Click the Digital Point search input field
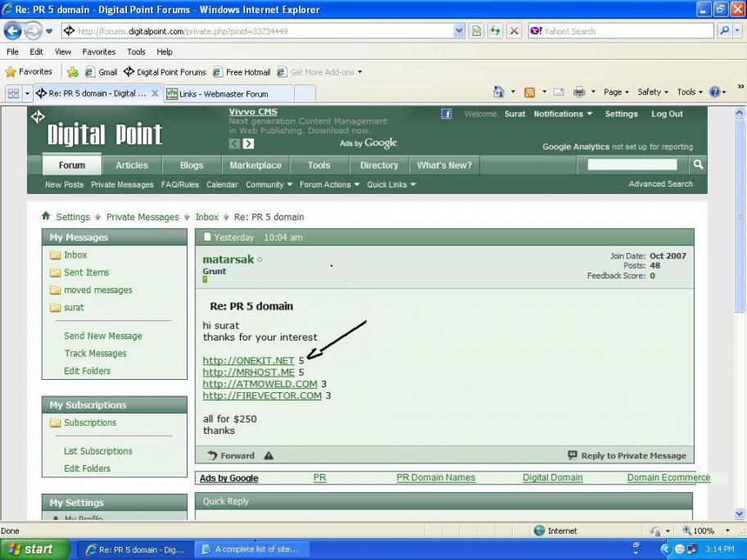Viewport: 747px width, 560px height. [x=632, y=165]
